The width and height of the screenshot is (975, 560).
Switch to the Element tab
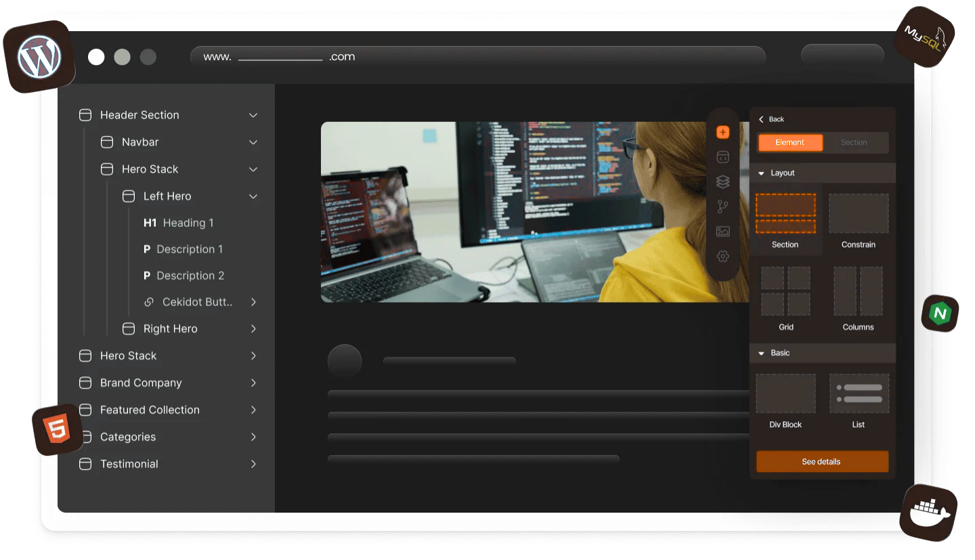click(x=789, y=142)
